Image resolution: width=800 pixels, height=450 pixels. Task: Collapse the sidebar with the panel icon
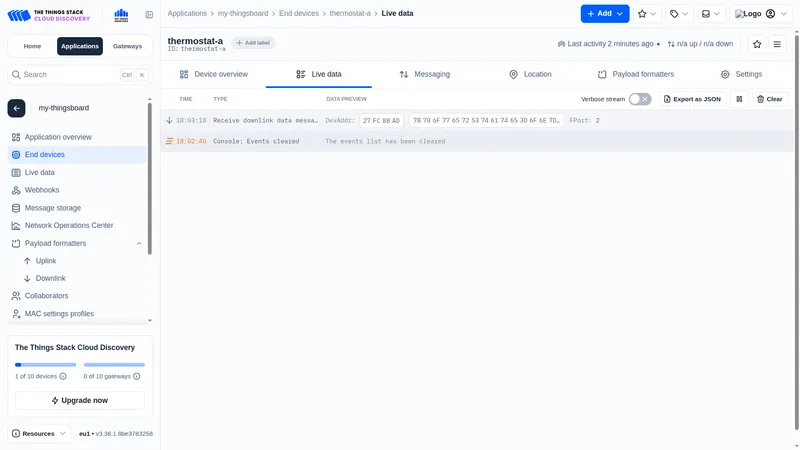coord(149,15)
